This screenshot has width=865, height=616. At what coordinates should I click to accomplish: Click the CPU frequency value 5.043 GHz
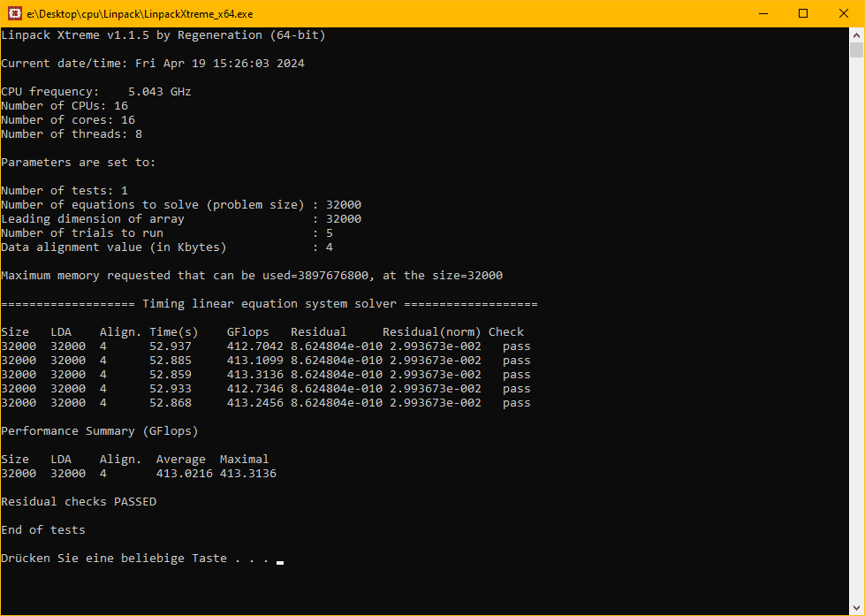(x=159, y=92)
